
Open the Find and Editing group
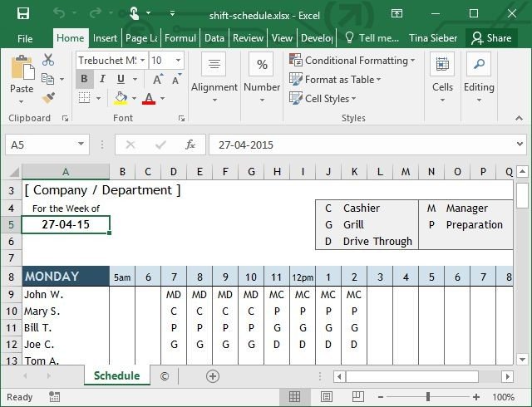(478, 75)
